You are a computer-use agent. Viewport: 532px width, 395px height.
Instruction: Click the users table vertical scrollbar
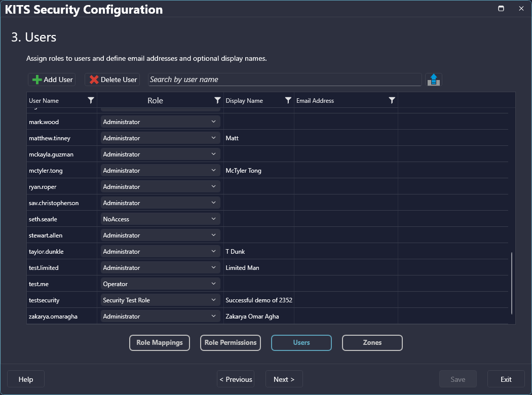(512, 283)
